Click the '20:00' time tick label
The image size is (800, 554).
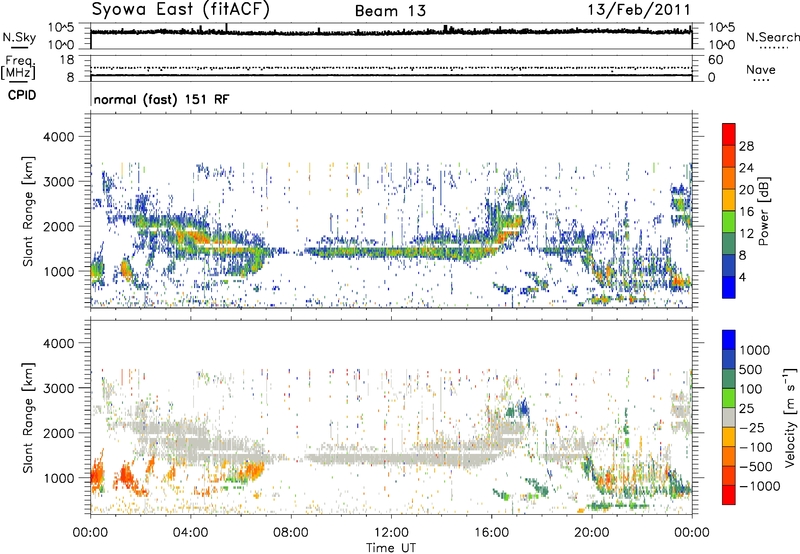point(592,533)
